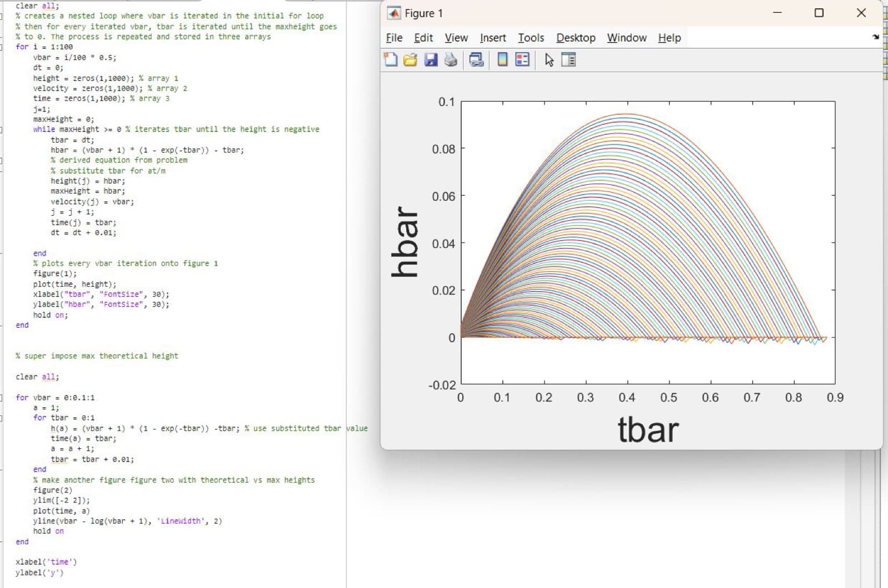Open the Window menu in Figure 1
888x588 pixels.
click(x=627, y=38)
